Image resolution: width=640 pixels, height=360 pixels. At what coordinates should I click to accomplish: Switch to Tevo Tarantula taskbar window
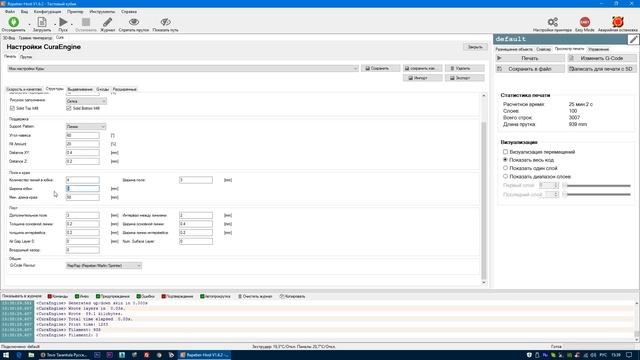click(63, 355)
